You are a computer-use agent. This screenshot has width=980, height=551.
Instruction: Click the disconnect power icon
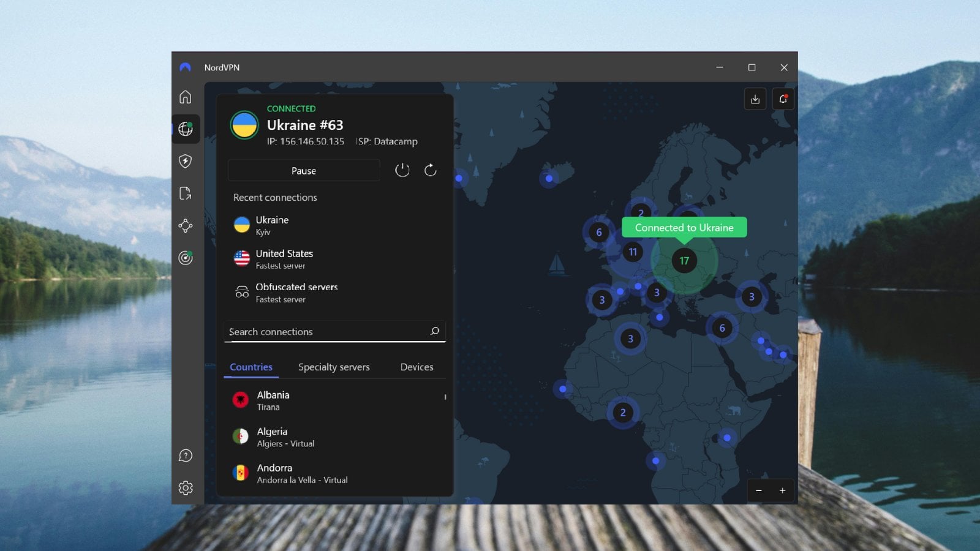(x=402, y=170)
